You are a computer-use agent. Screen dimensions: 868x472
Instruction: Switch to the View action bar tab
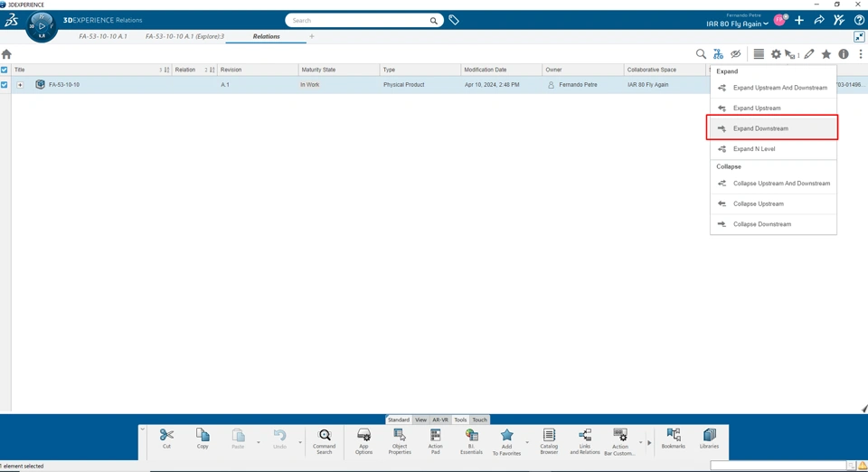(x=420, y=420)
